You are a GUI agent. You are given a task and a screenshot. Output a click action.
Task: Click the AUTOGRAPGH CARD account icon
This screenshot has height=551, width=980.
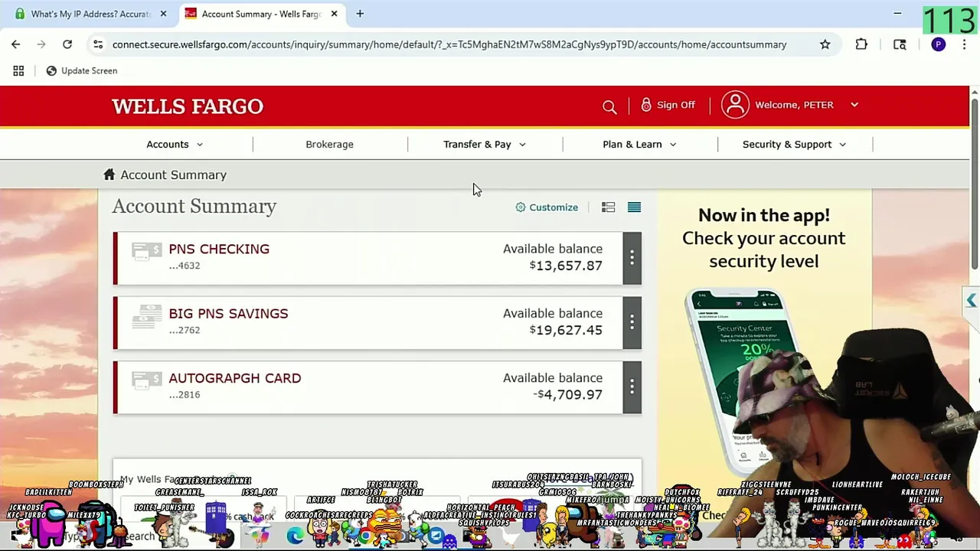tap(146, 380)
